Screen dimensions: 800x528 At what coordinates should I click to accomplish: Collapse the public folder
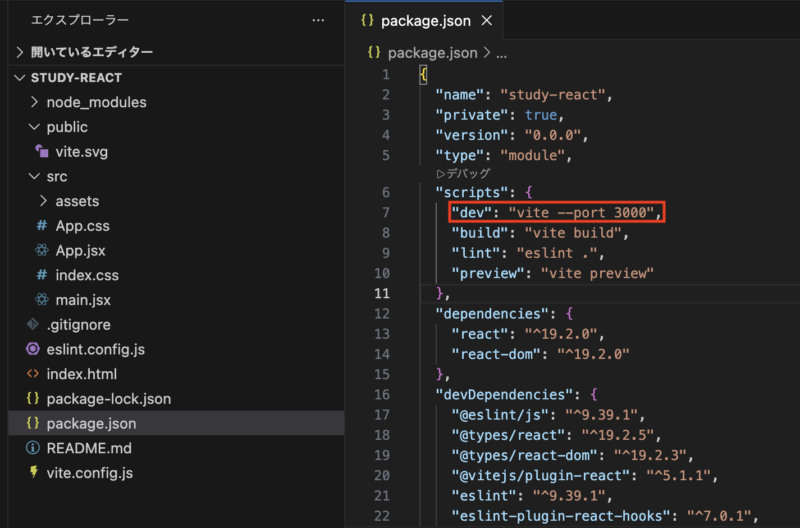coord(34,127)
